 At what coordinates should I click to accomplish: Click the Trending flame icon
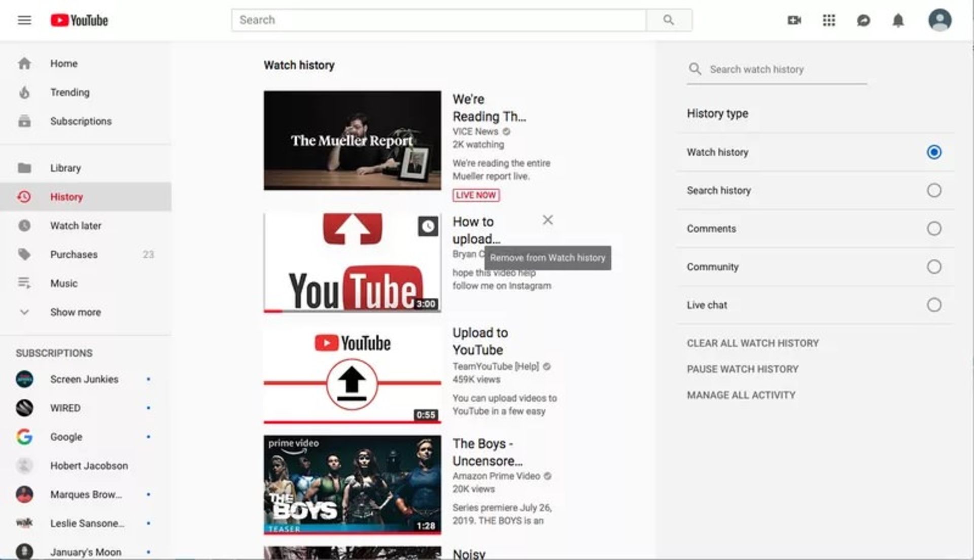[24, 92]
